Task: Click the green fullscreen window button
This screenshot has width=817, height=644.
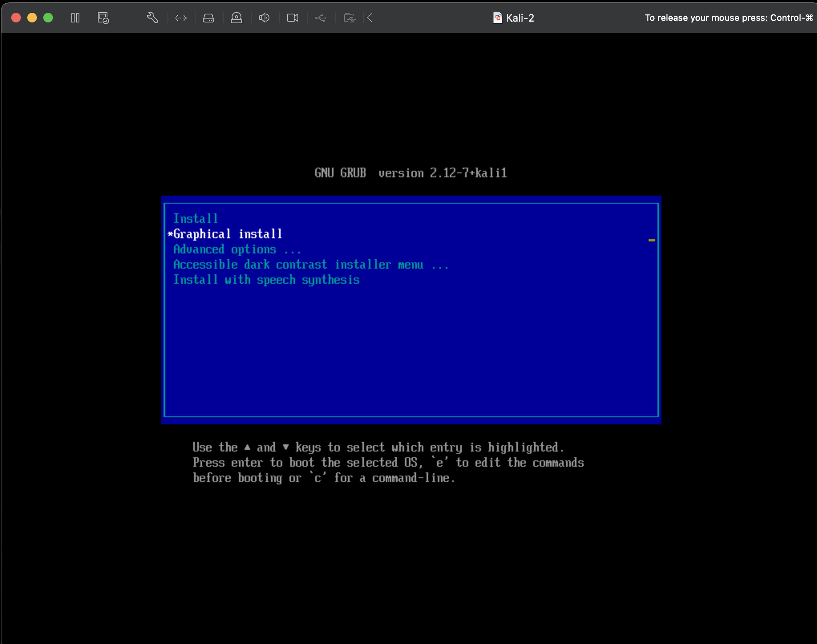Action: click(48, 18)
